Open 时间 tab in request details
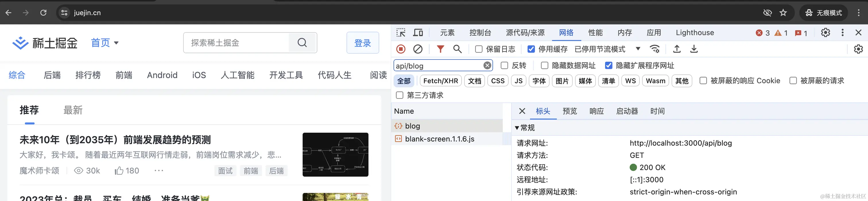The width and height of the screenshot is (868, 201). pyautogui.click(x=657, y=111)
